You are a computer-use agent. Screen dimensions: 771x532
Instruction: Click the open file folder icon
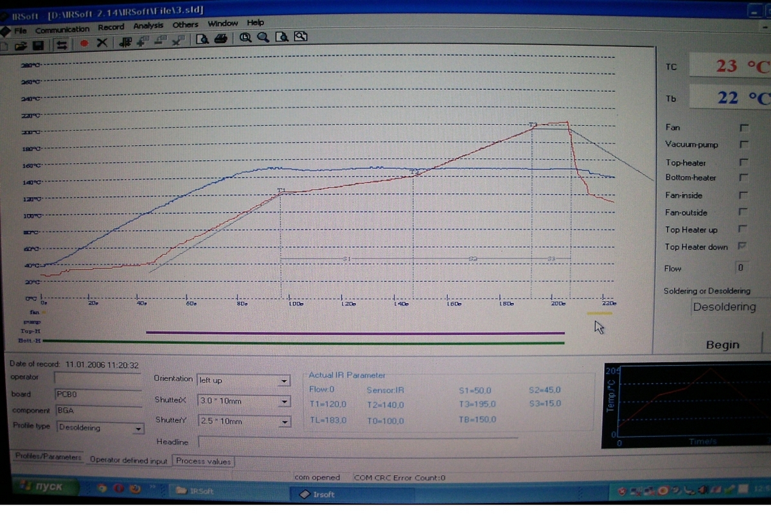(x=21, y=44)
